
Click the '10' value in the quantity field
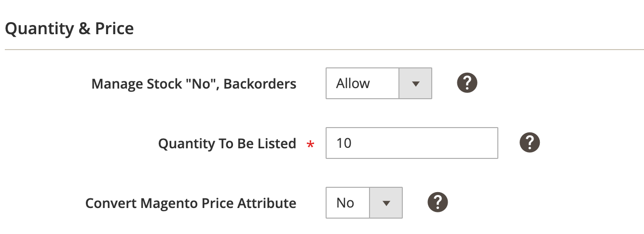click(344, 143)
